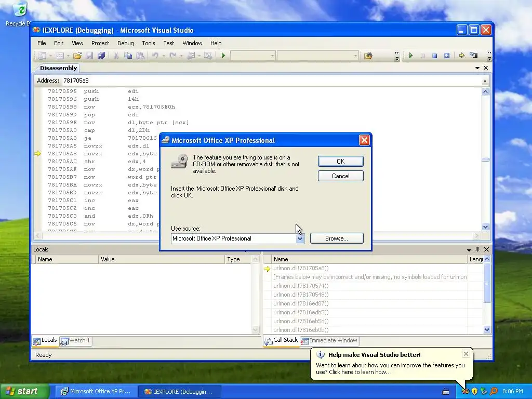Click the Step Into toolbar icon
The height and width of the screenshot is (399, 532).
pyautogui.click(x=474, y=55)
